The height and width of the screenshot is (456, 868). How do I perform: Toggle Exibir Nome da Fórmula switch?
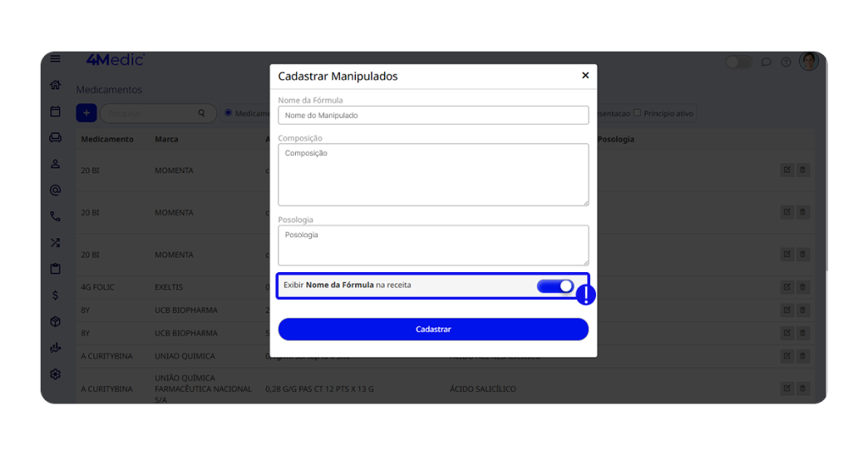(555, 286)
